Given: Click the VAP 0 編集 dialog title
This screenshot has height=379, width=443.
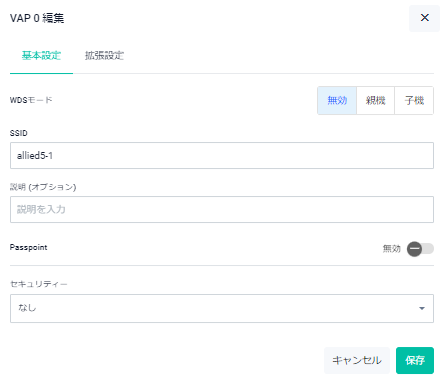Looking at the screenshot, I should pos(37,18).
